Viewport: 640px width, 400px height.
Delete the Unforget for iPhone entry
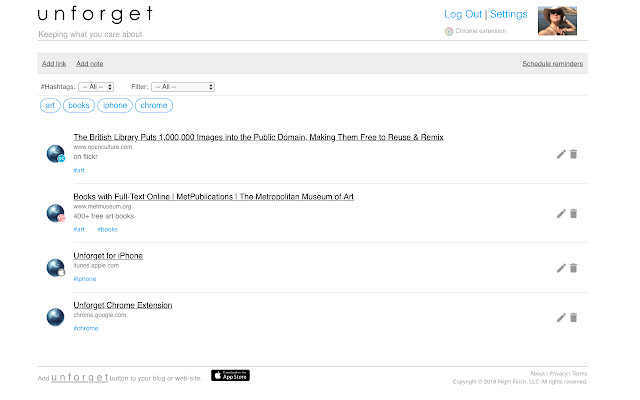click(574, 268)
